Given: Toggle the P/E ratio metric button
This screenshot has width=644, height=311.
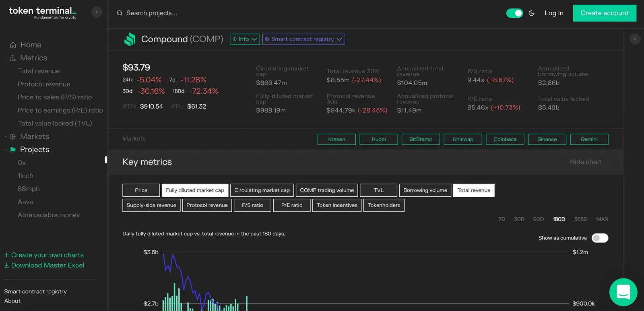Looking at the screenshot, I should [x=292, y=205].
